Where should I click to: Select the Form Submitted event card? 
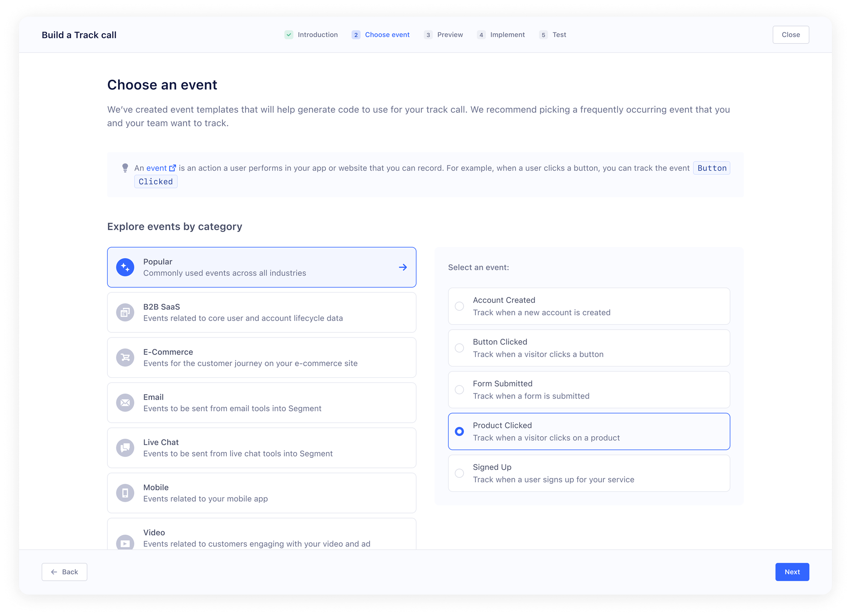588,389
